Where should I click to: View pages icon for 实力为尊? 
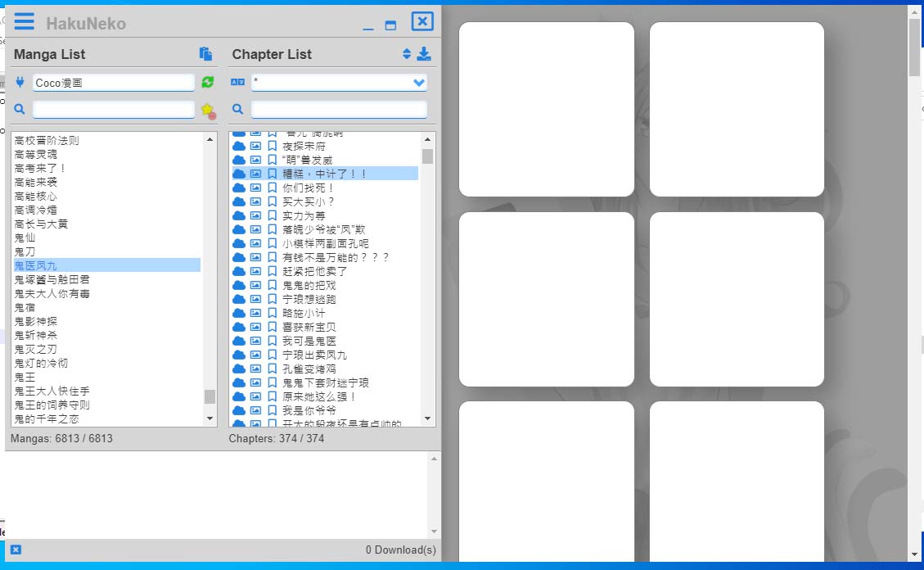tap(255, 215)
